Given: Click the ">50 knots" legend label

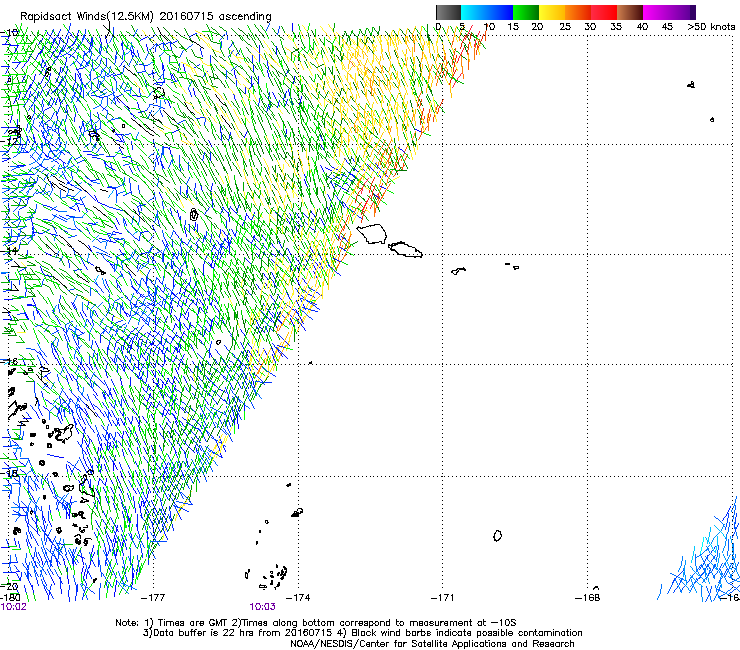Looking at the screenshot, I should point(711,27).
